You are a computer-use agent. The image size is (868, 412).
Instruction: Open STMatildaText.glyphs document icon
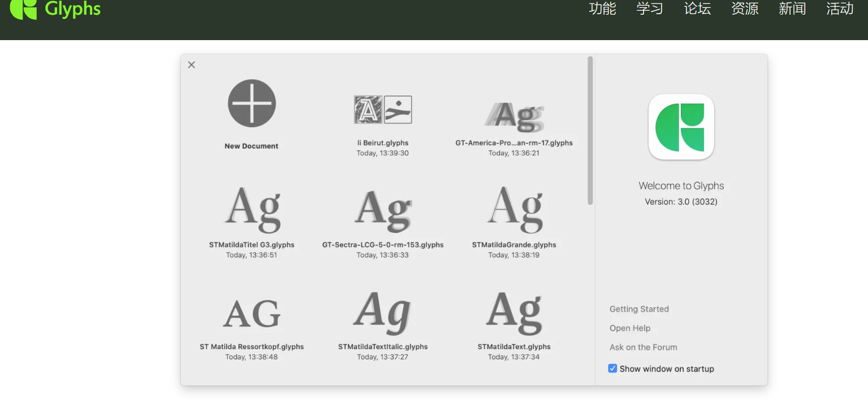[514, 313]
